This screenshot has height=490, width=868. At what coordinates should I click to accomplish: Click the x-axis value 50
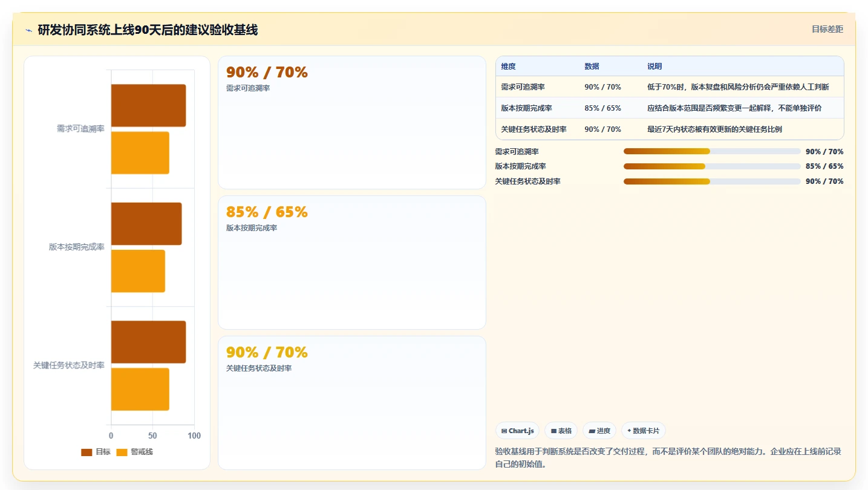click(x=152, y=436)
